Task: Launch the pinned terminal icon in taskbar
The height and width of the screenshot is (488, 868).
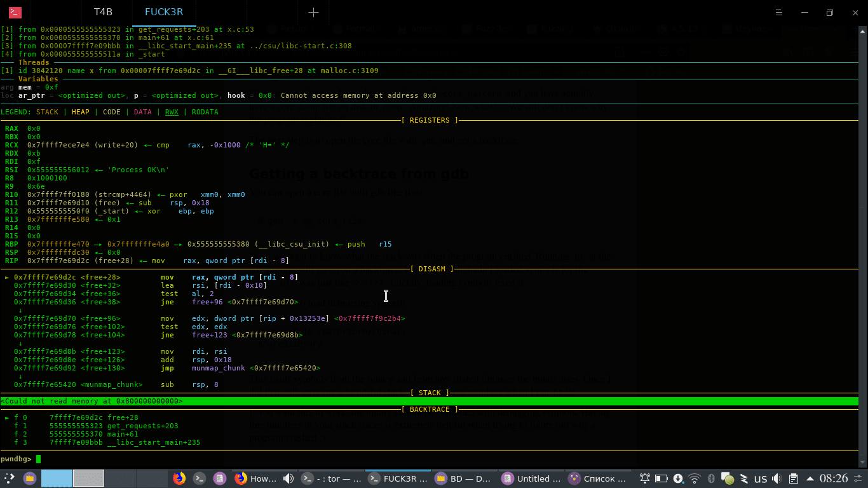Action: [199, 478]
